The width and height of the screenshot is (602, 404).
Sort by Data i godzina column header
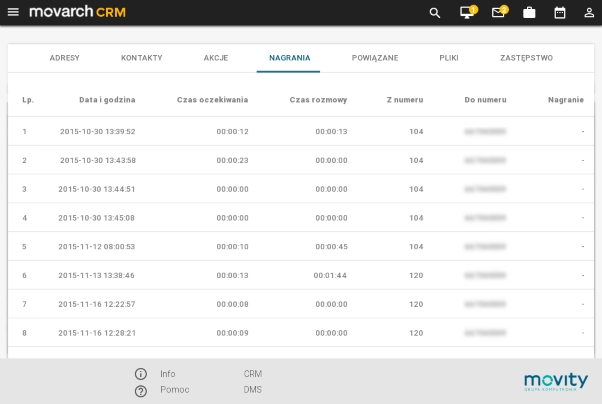pos(107,100)
